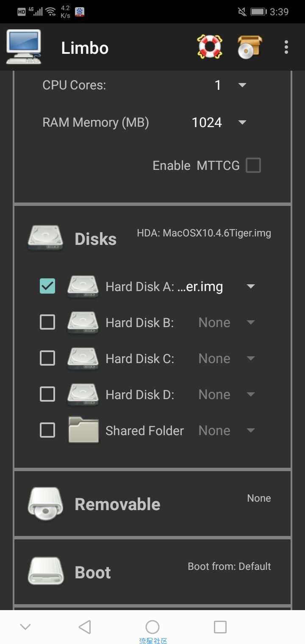Click the Shared Folder icon

click(x=83, y=430)
